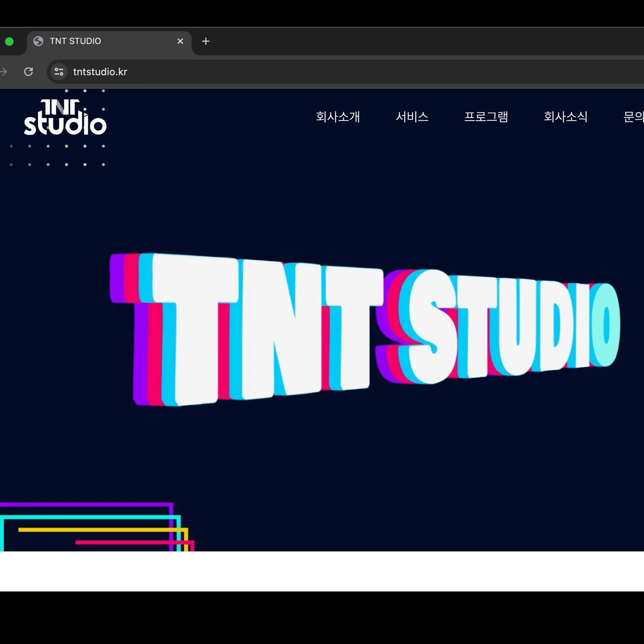The image size is (644, 644).
Task: Click the 3D TNT STUDIO hero graphic
Action: (365, 329)
